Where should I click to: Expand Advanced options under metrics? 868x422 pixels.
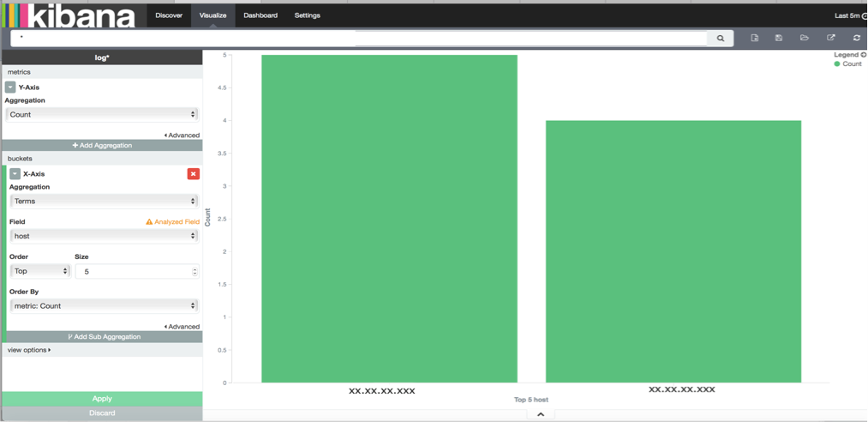tap(183, 136)
